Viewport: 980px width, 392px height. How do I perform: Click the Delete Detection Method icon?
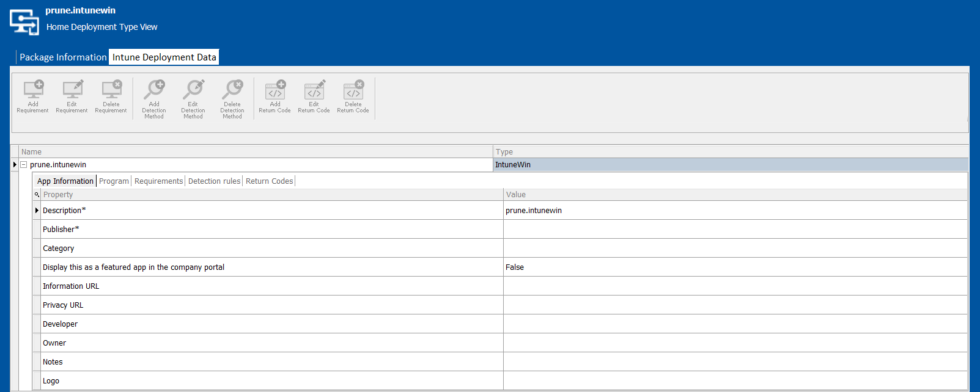click(232, 89)
